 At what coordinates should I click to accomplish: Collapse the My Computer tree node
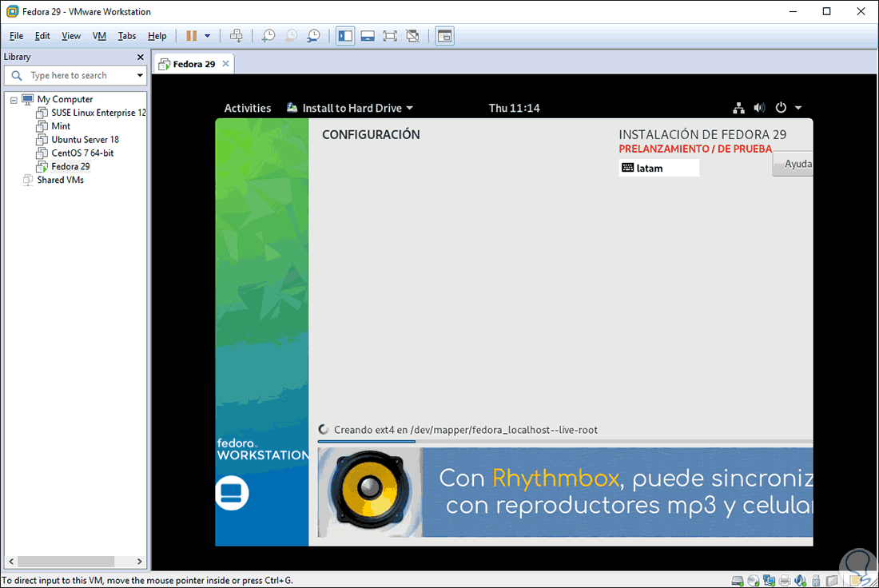click(14, 98)
